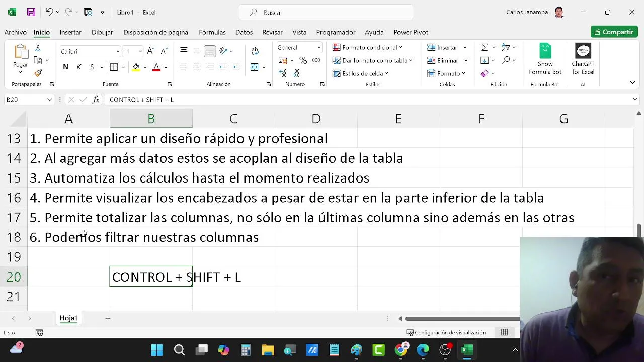Save the workbook with the disk icon
644x362 pixels.
(31, 12)
